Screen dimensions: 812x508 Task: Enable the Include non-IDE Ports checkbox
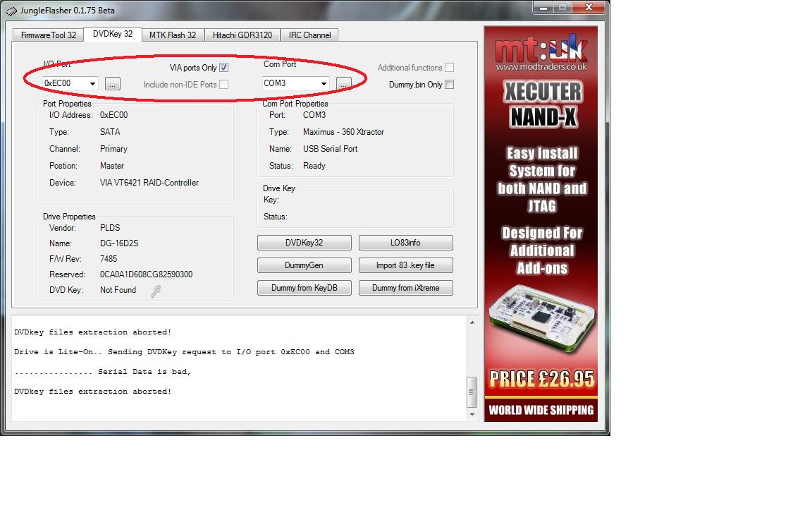pyautogui.click(x=223, y=84)
